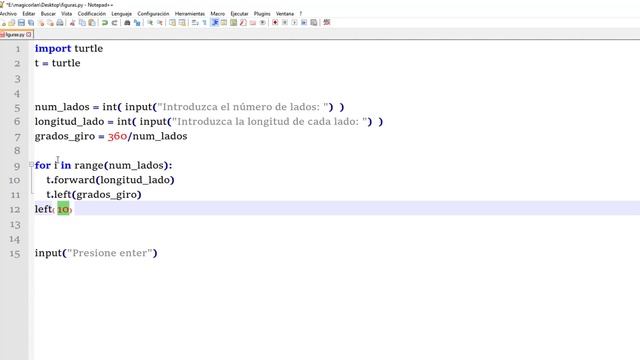Click the Stop recording macro icon

pos(285,23)
